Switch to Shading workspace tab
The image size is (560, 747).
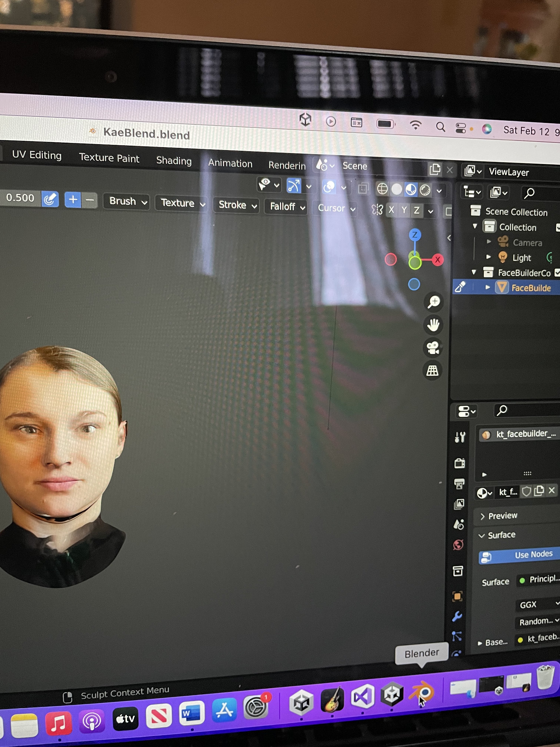[174, 161]
